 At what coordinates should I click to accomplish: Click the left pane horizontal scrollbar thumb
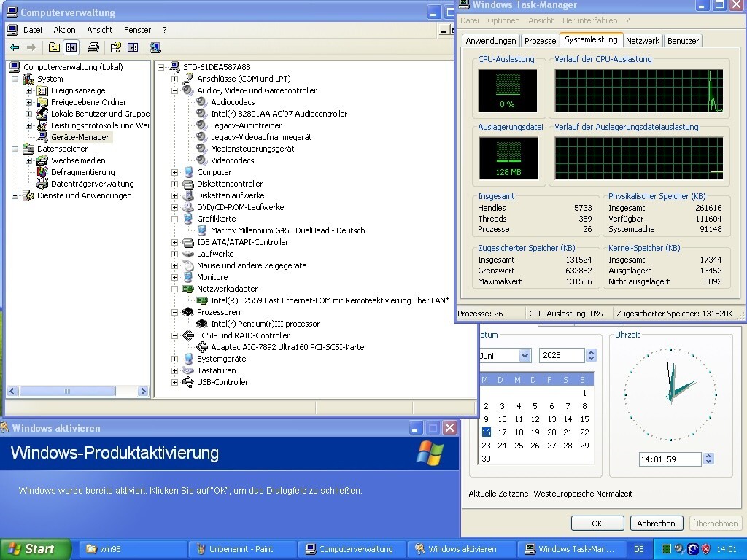[67, 392]
